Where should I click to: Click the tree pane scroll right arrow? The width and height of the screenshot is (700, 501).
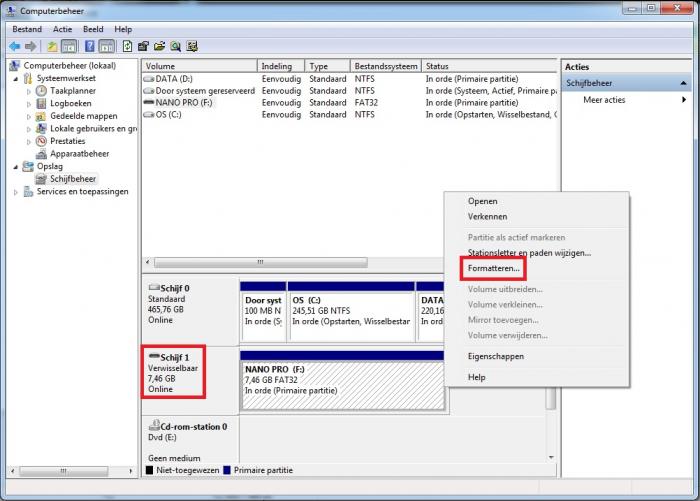130,471
